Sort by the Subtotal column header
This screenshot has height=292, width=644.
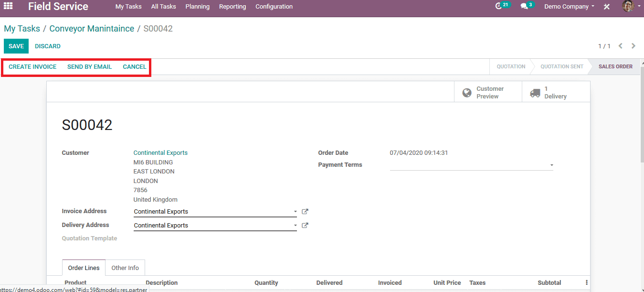pyautogui.click(x=549, y=283)
